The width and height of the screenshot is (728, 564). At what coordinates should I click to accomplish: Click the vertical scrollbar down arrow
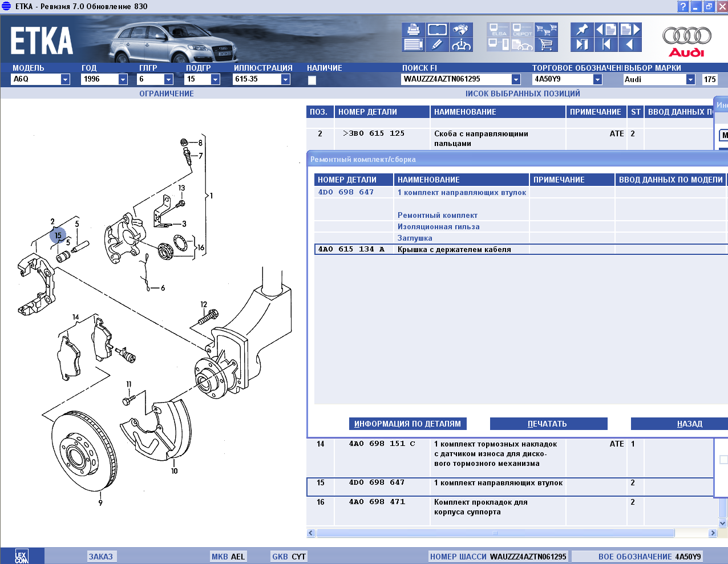[723, 523]
